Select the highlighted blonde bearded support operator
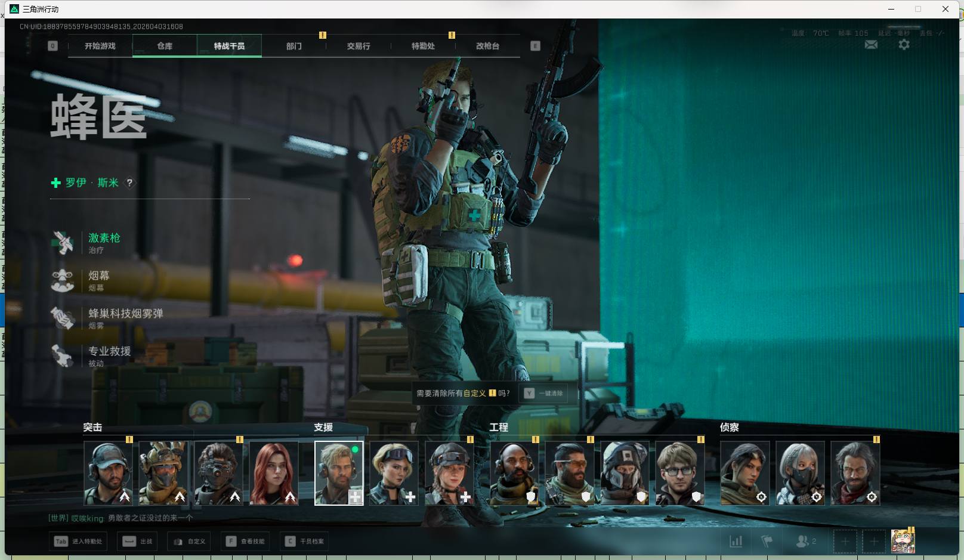The image size is (964, 560). click(x=339, y=473)
